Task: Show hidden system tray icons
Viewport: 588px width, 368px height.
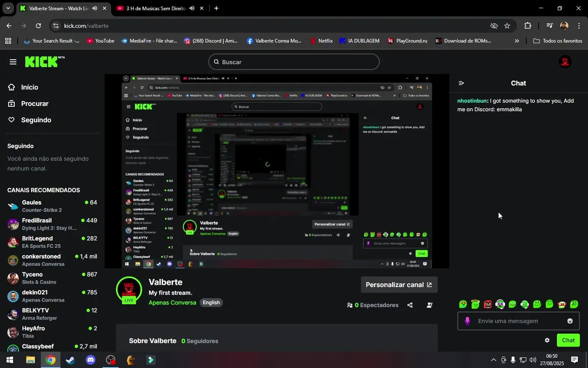Action: click(494, 360)
